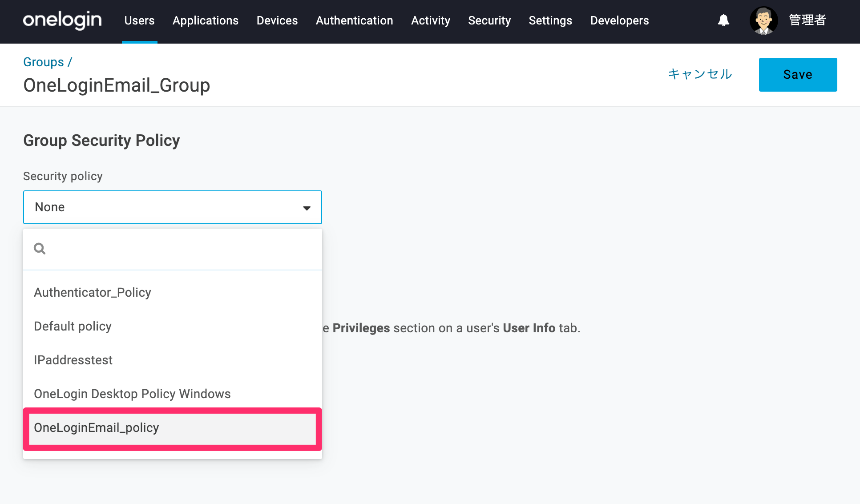This screenshot has height=504, width=860.
Task: Open the 管理者 account menu
Action: click(x=808, y=20)
